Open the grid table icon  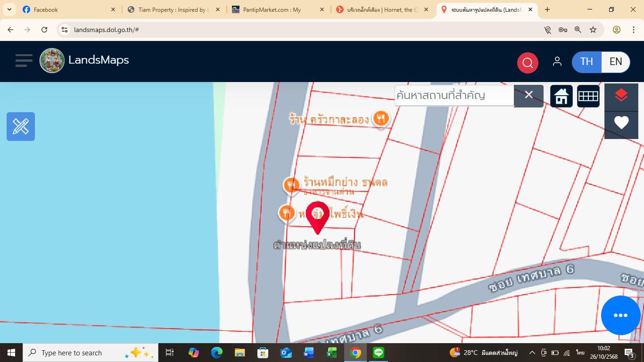coord(588,96)
